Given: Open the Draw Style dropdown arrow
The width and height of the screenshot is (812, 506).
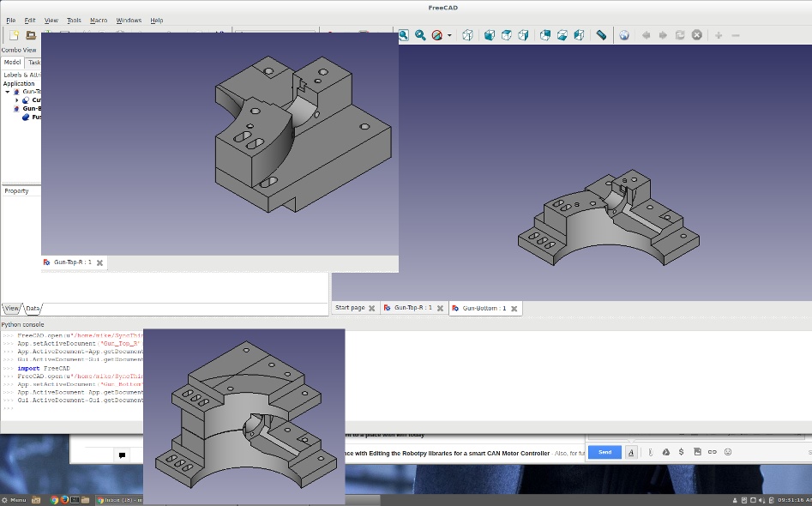Looking at the screenshot, I should pyautogui.click(x=449, y=36).
